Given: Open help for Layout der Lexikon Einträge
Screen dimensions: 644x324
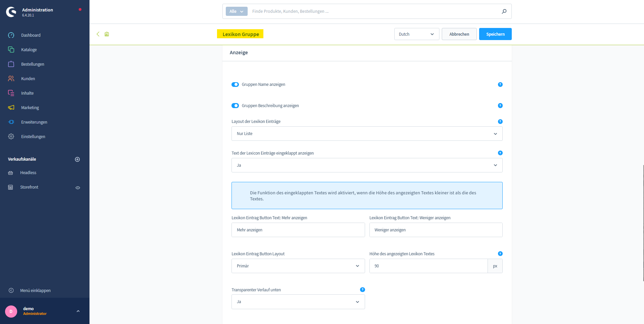Looking at the screenshot, I should [500, 122].
